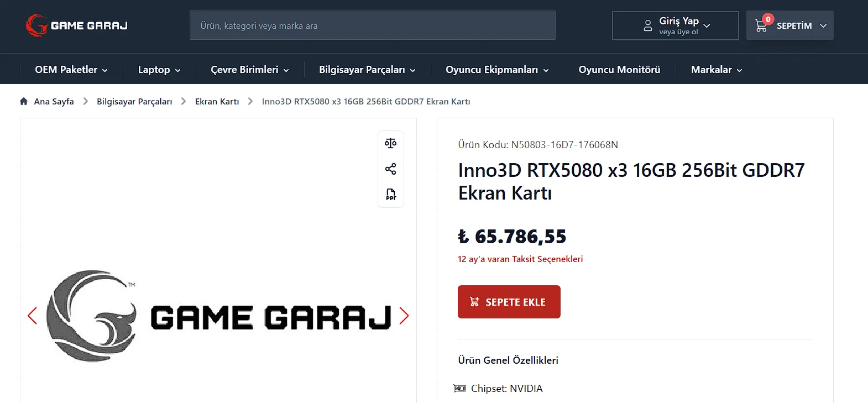Add product with SEPETE EKLE button
This screenshot has width=868, height=403.
point(509,302)
